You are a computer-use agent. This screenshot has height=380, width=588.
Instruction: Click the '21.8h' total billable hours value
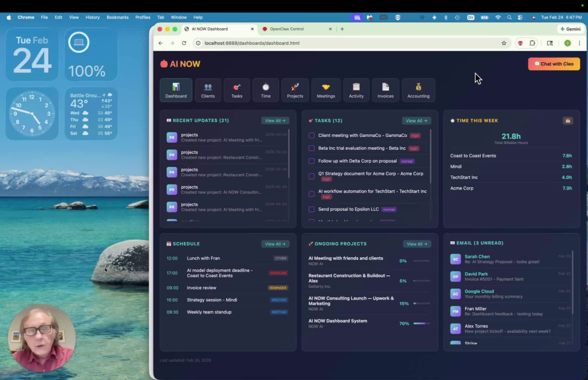pyautogui.click(x=511, y=136)
